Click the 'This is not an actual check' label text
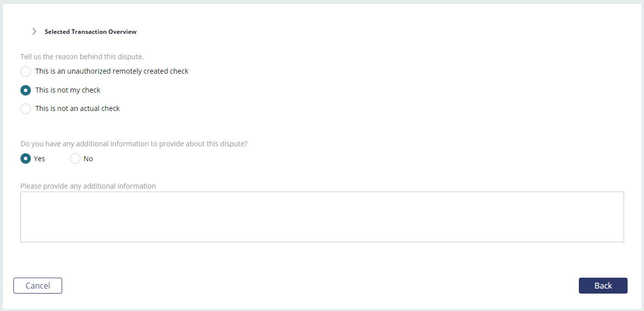 point(78,108)
